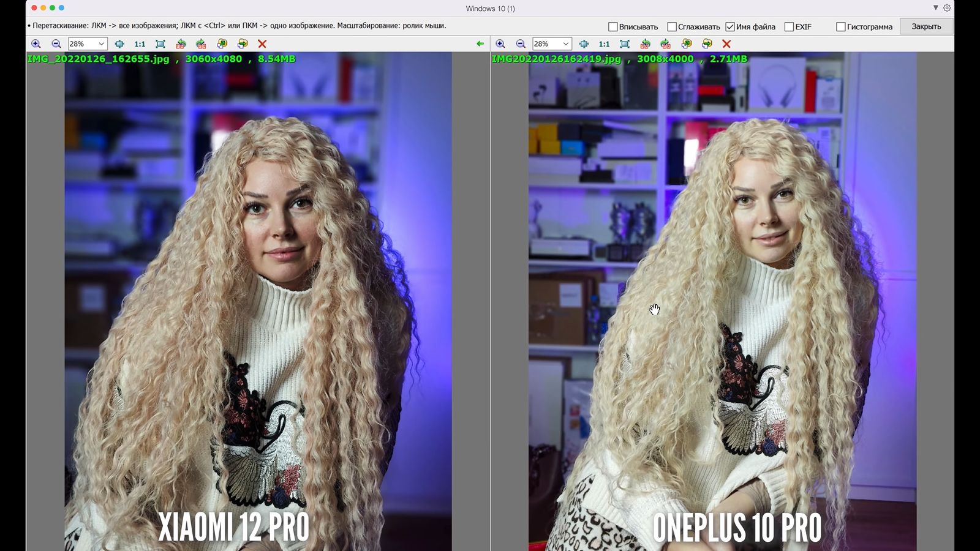Rotate left pane image counterclockwise

click(x=181, y=44)
